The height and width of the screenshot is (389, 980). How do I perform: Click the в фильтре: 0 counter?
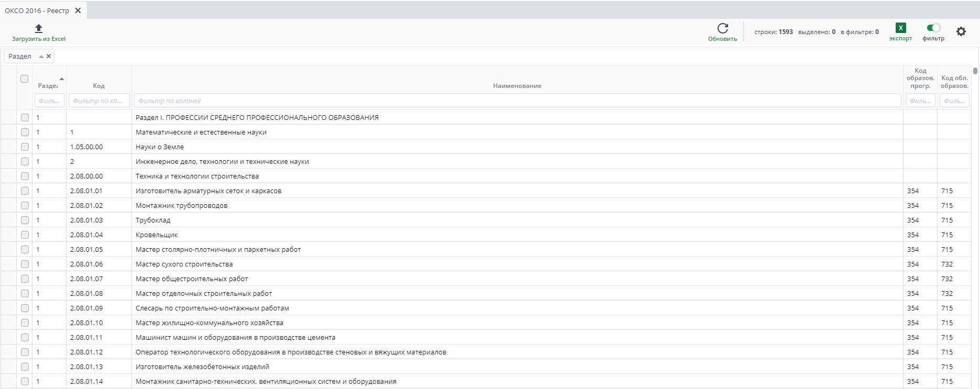tap(860, 32)
